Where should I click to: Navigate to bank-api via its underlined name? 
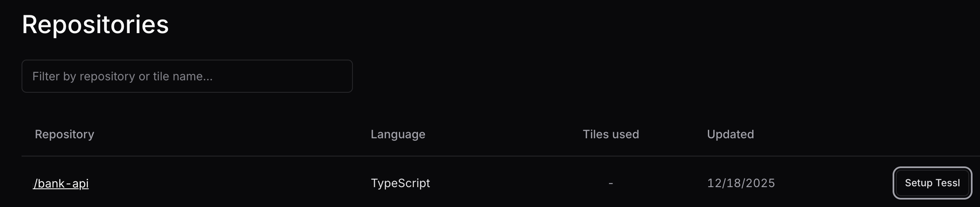pyautogui.click(x=61, y=183)
